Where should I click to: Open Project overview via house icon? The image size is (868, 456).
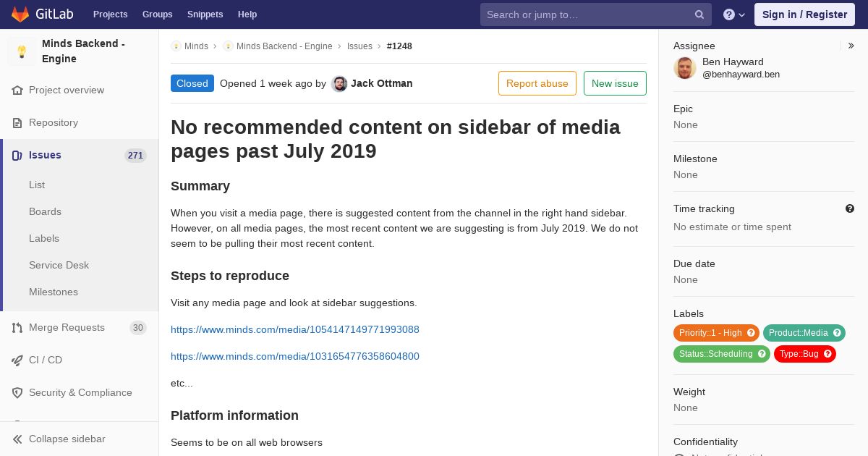click(x=17, y=90)
